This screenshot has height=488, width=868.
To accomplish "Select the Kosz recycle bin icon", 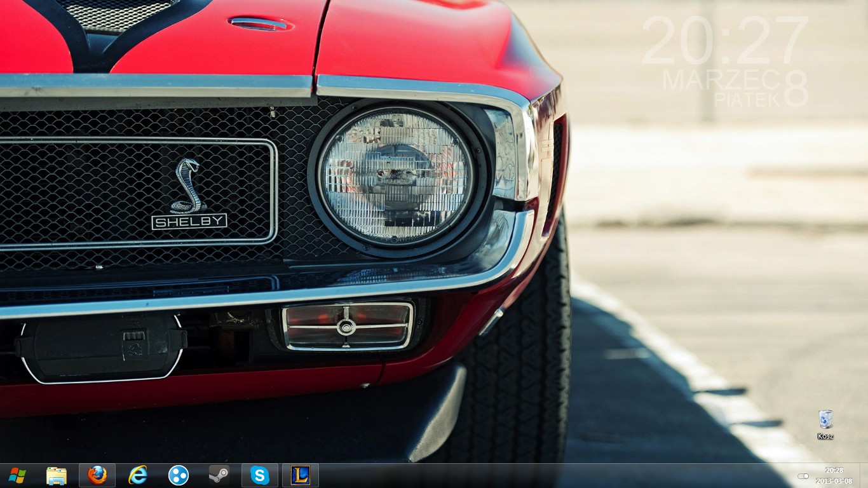I will tap(825, 425).
